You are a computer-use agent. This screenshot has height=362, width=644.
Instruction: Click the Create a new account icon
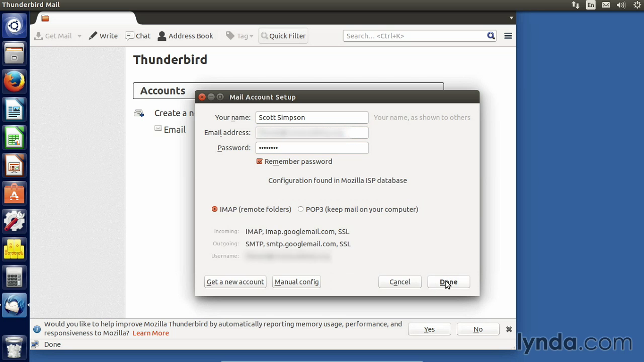139,113
